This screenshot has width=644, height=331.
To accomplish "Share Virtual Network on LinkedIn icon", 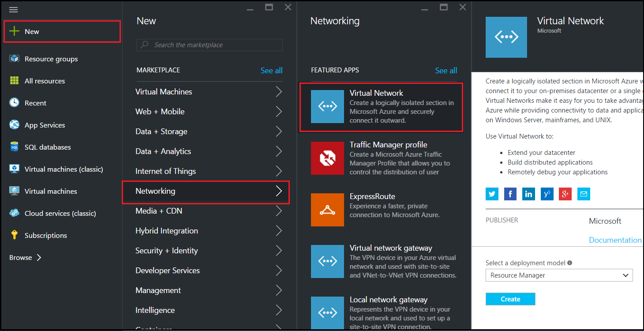I will [528, 194].
